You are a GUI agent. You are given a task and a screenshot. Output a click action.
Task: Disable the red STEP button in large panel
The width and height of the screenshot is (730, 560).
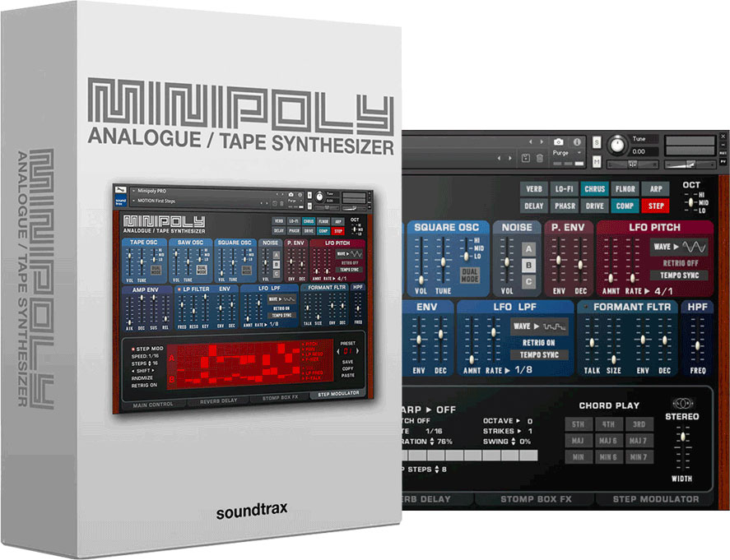click(657, 206)
